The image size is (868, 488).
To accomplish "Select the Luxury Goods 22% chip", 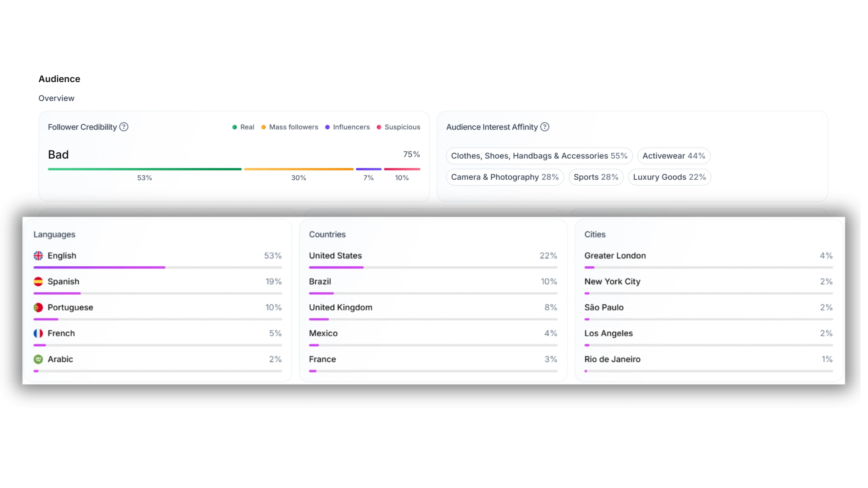I will point(669,177).
